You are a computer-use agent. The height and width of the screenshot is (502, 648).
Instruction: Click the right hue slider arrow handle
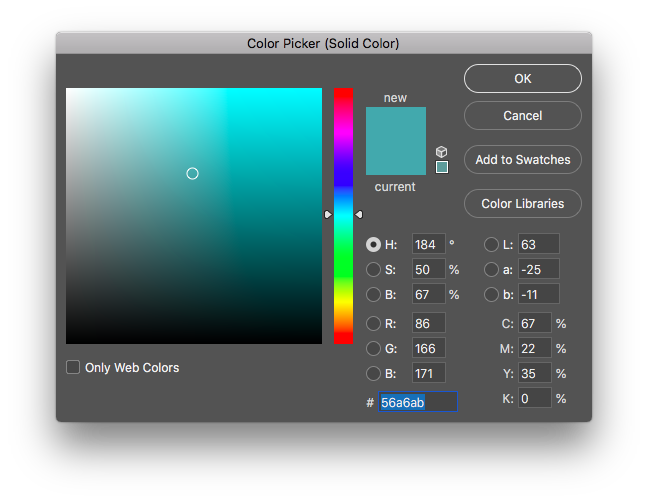pyautogui.click(x=359, y=214)
